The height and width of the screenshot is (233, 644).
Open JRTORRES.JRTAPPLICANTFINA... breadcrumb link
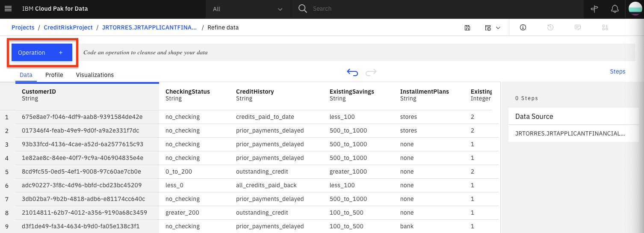pos(150,27)
